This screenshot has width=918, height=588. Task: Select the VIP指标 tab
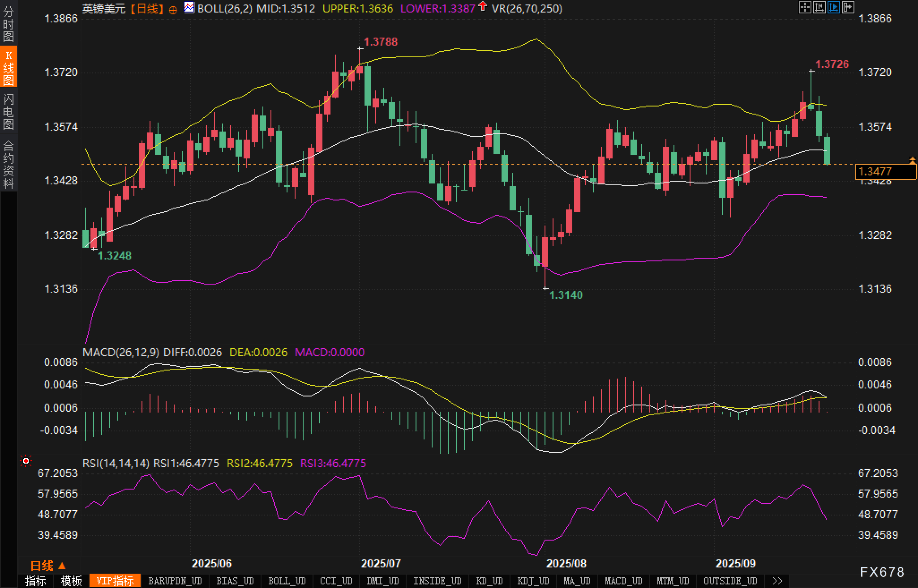[x=115, y=581]
